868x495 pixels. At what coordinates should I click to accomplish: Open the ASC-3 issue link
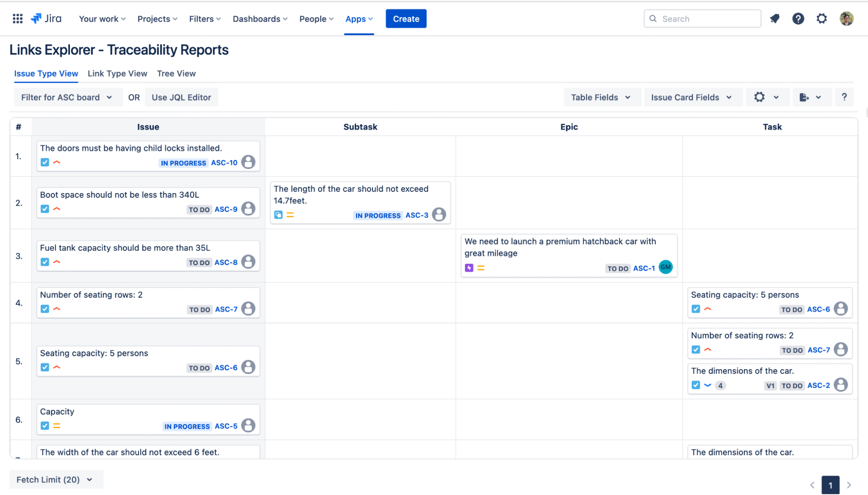point(417,215)
